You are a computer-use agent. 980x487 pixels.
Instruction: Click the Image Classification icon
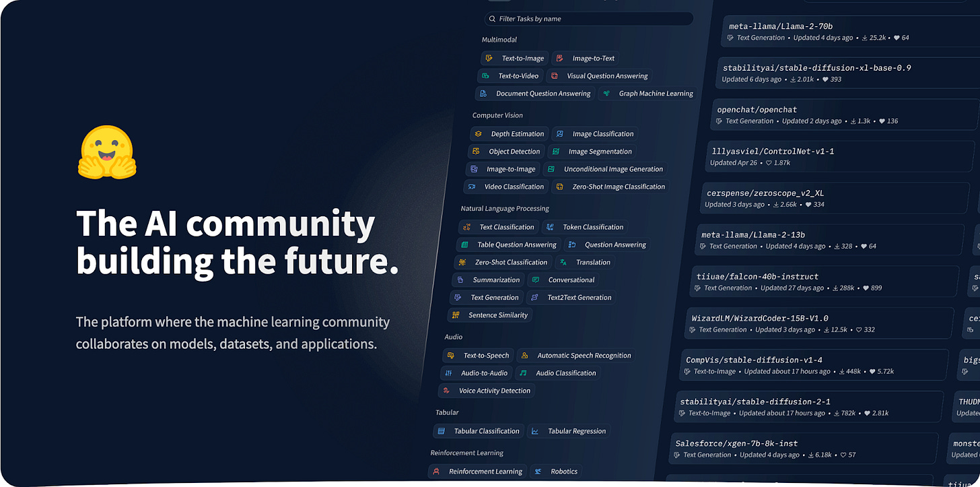[560, 134]
